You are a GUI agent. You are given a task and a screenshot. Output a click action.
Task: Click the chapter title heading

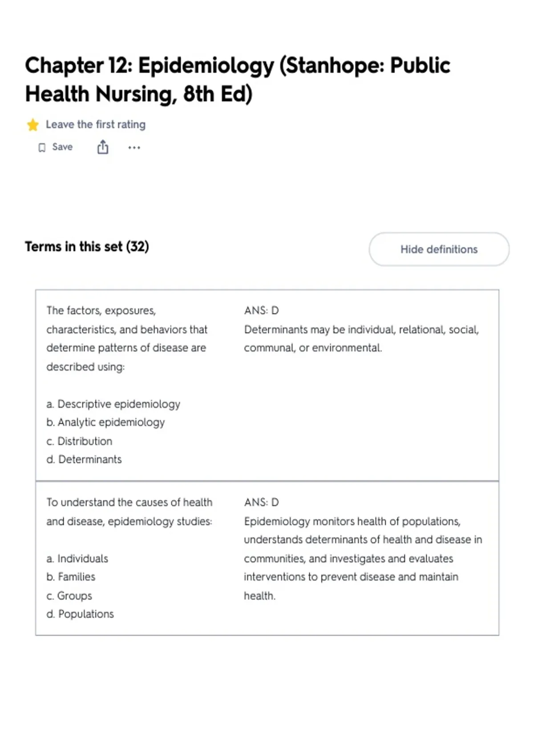238,80
